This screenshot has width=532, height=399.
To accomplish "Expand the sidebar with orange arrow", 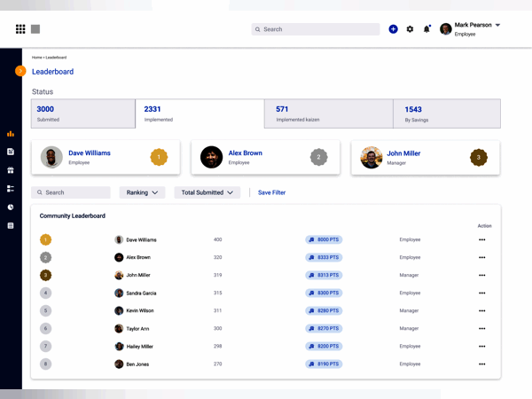I will (x=20, y=71).
